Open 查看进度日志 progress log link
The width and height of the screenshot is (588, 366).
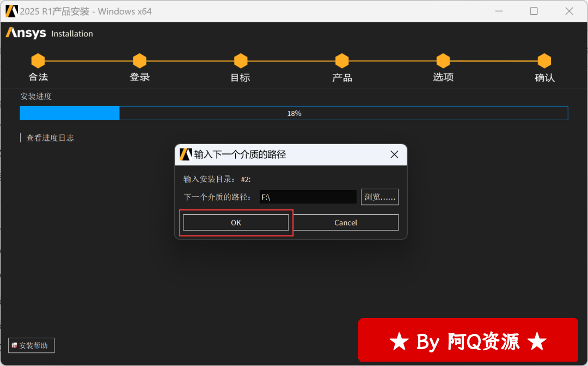coord(50,138)
